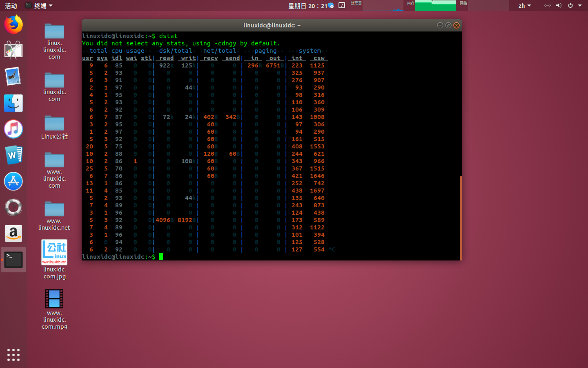Viewport: 588px width, 368px height.
Task: Open the www.linuxidc.net desktop folder
Action: (x=54, y=216)
